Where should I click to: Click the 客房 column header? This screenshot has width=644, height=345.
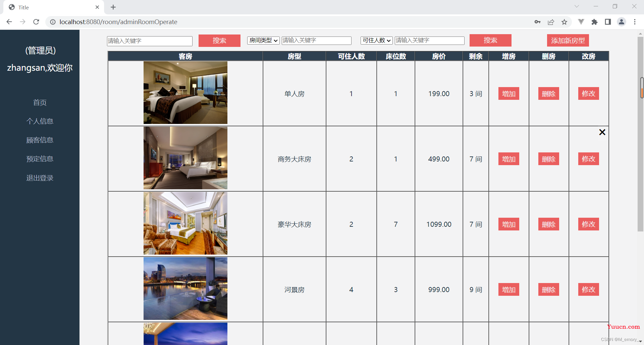(x=185, y=56)
